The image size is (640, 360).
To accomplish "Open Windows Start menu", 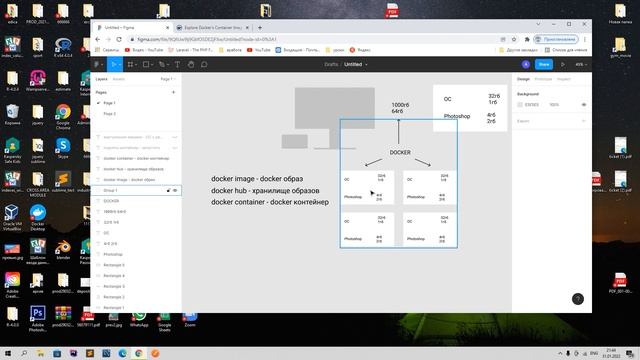I will click(x=8, y=353).
